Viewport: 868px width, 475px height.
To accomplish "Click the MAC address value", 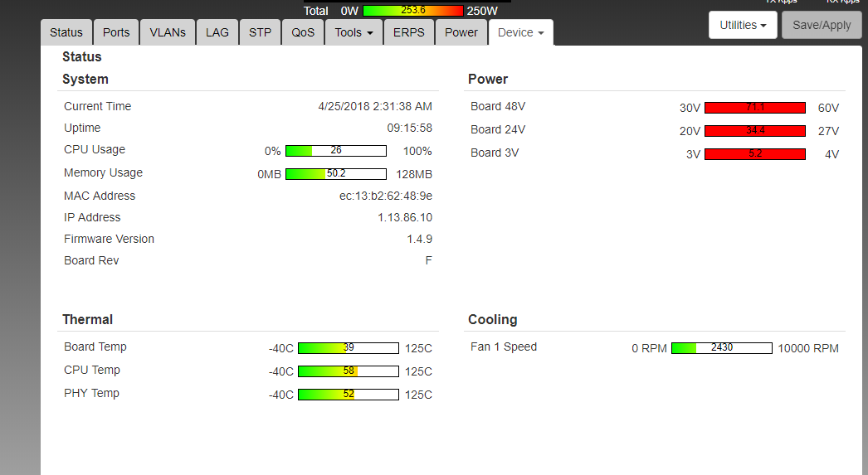I will pos(386,196).
